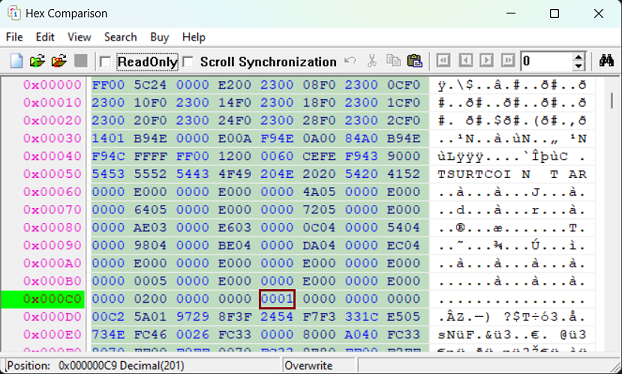Image resolution: width=622 pixels, height=374 pixels.
Task: Select address 0x00050 in offset column
Action: [52, 174]
